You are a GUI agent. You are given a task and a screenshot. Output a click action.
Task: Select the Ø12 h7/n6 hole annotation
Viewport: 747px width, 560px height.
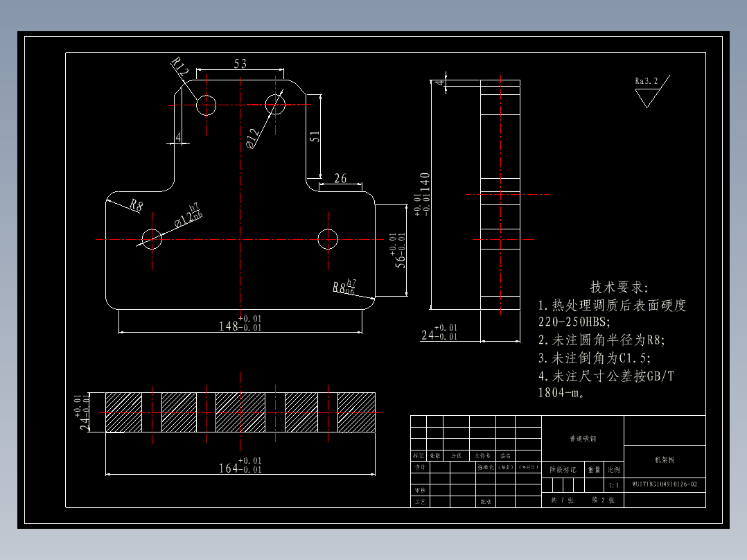tap(188, 216)
